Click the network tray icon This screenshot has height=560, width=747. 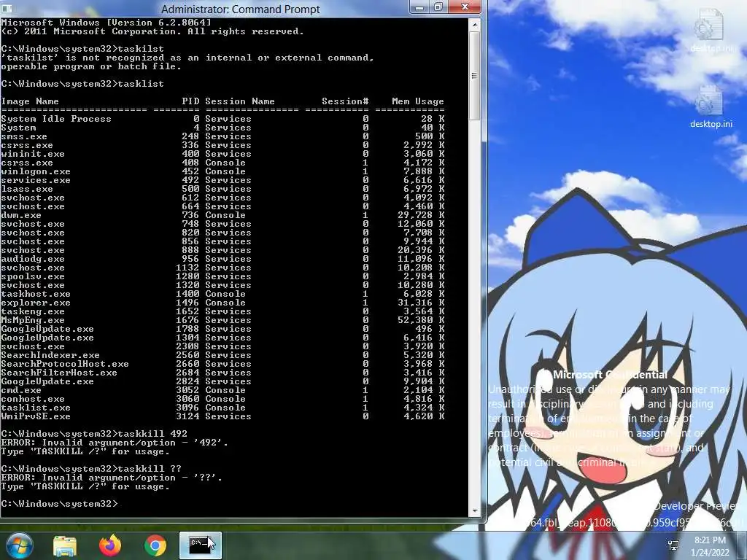point(673,545)
